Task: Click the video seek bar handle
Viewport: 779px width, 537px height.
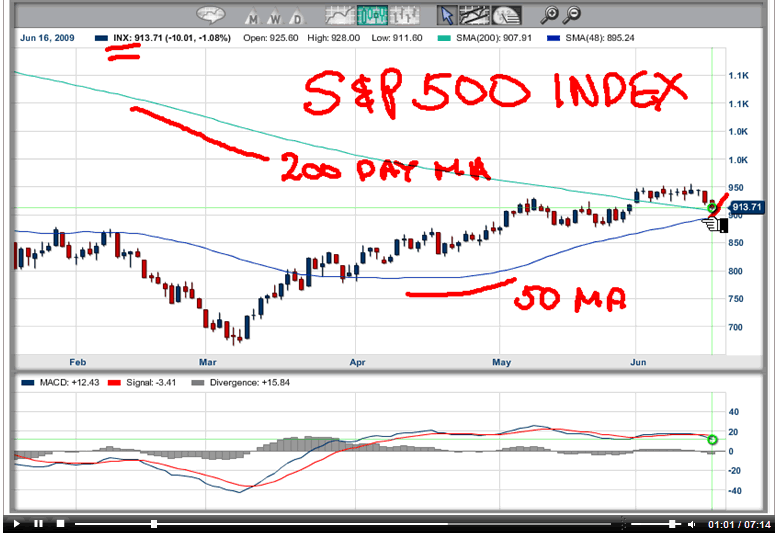Action: click(154, 524)
